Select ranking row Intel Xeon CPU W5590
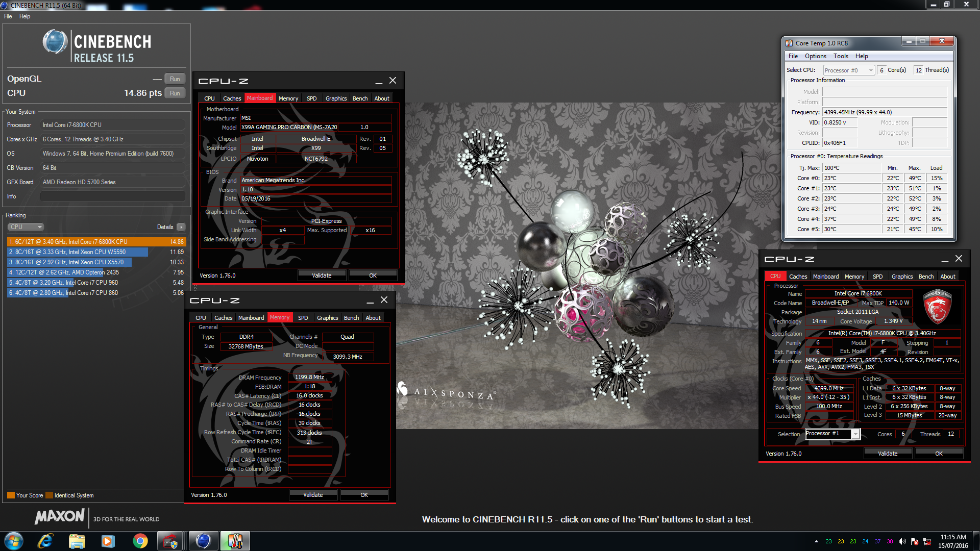Image resolution: width=980 pixels, height=551 pixels. (x=96, y=252)
